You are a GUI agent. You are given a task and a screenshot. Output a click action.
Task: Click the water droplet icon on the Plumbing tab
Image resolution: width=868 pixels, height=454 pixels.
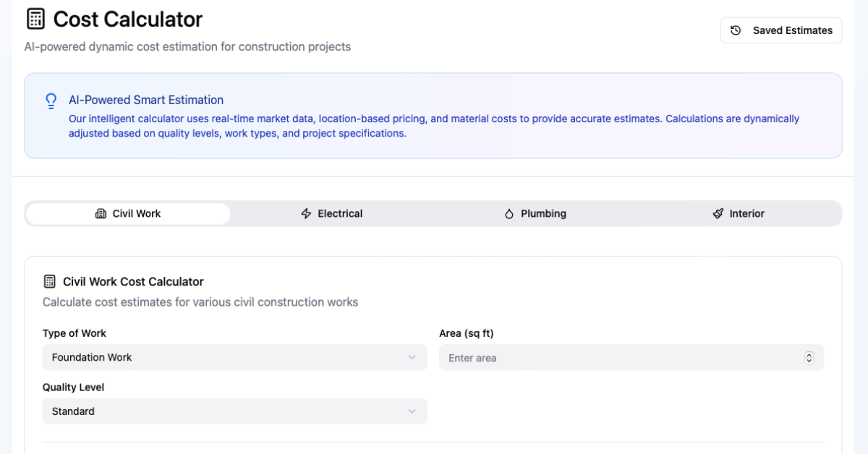[509, 213]
